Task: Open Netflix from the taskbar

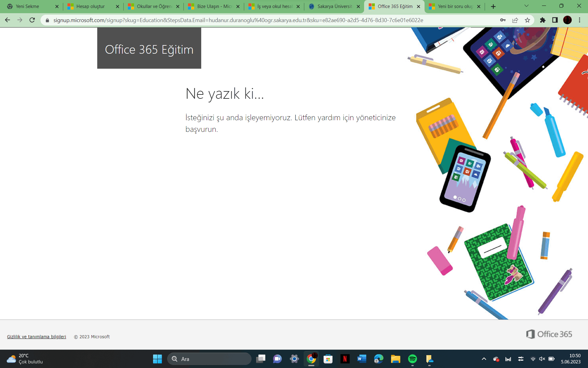Action: pyautogui.click(x=345, y=359)
